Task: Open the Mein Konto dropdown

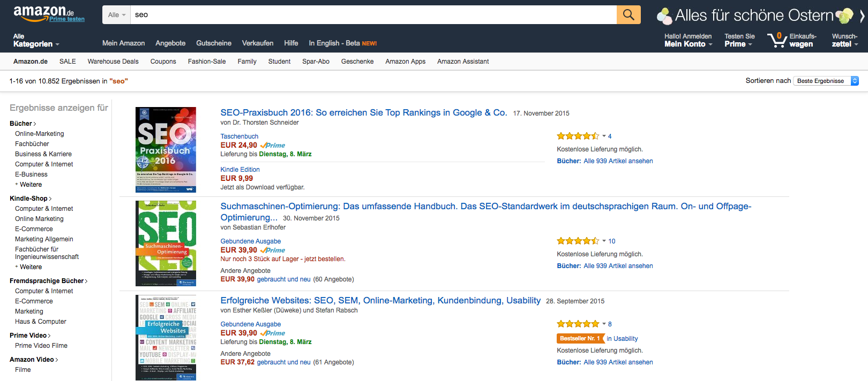Action: coord(688,40)
